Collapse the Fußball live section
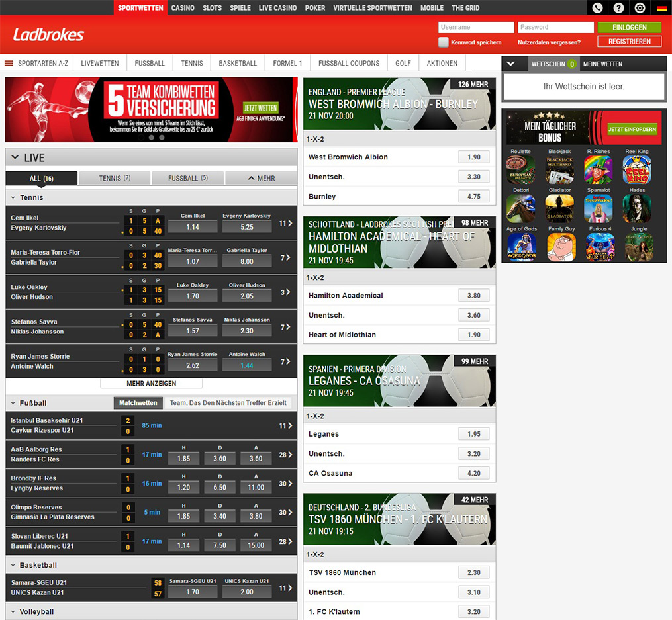Screen dimensions: 672x620 [x=13, y=403]
